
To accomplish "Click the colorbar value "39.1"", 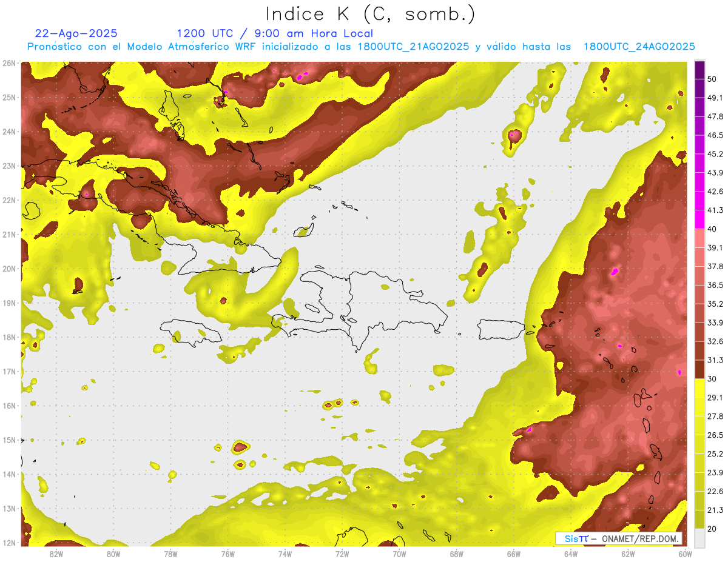I will pos(715,248).
